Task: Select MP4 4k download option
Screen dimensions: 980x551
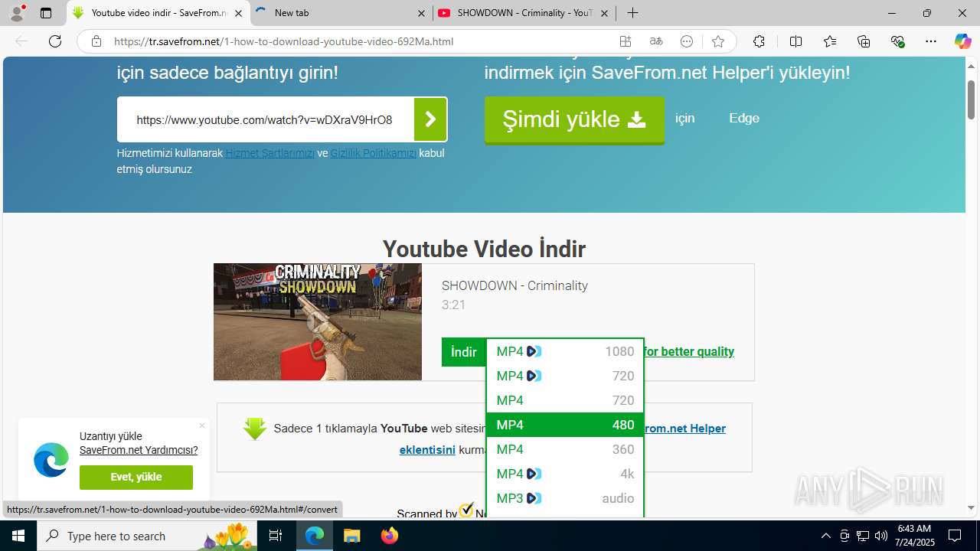Action: click(565, 474)
